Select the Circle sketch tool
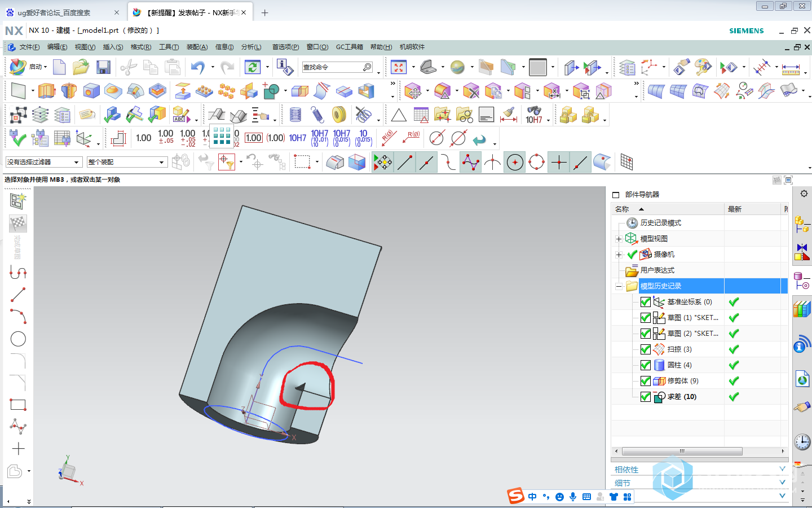 [x=18, y=339]
